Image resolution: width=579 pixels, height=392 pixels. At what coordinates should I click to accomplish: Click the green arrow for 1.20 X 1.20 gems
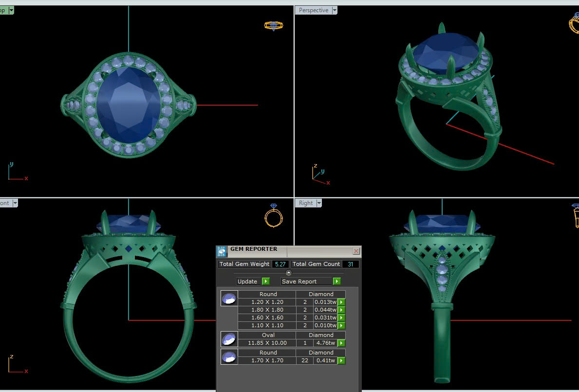click(x=341, y=302)
